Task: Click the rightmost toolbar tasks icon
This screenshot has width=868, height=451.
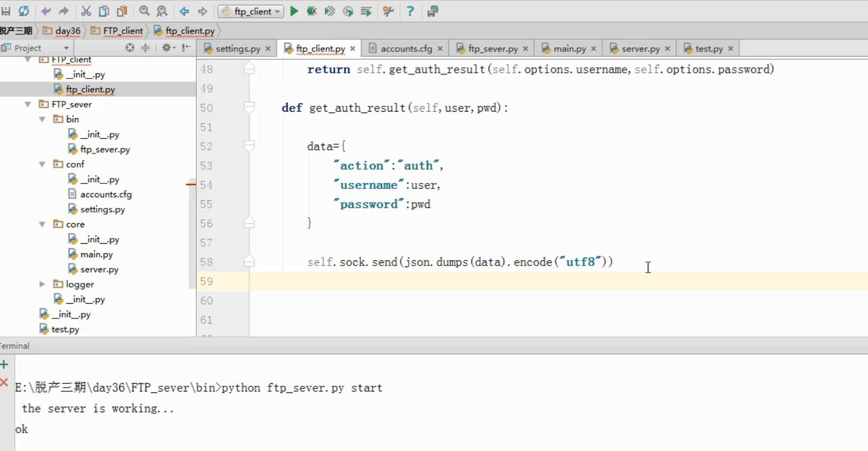Action: (x=433, y=11)
